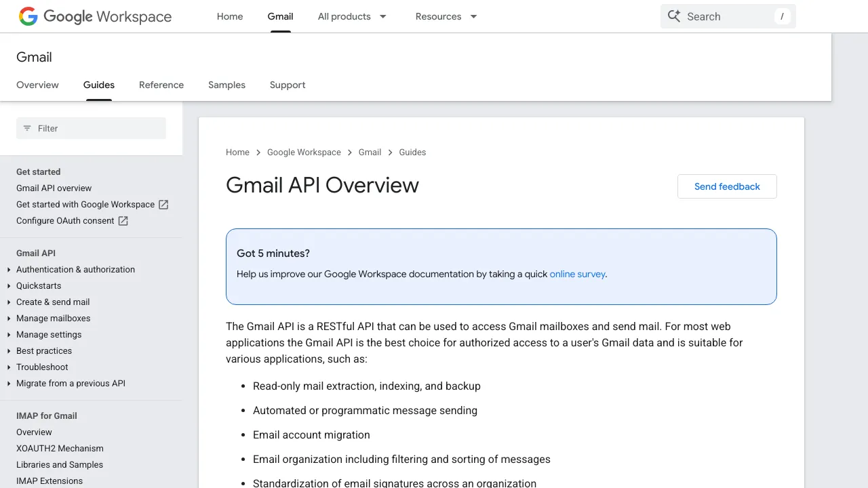Click the Gmail breadcrumb link

[370, 152]
